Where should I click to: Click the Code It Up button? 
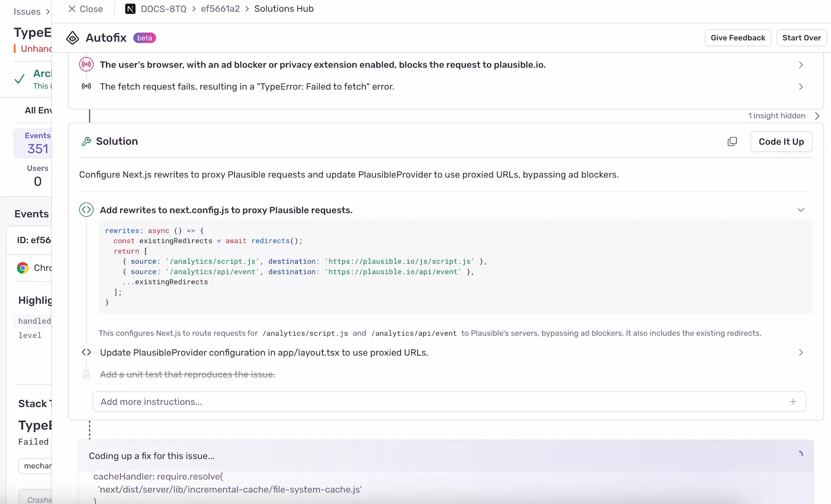click(781, 141)
